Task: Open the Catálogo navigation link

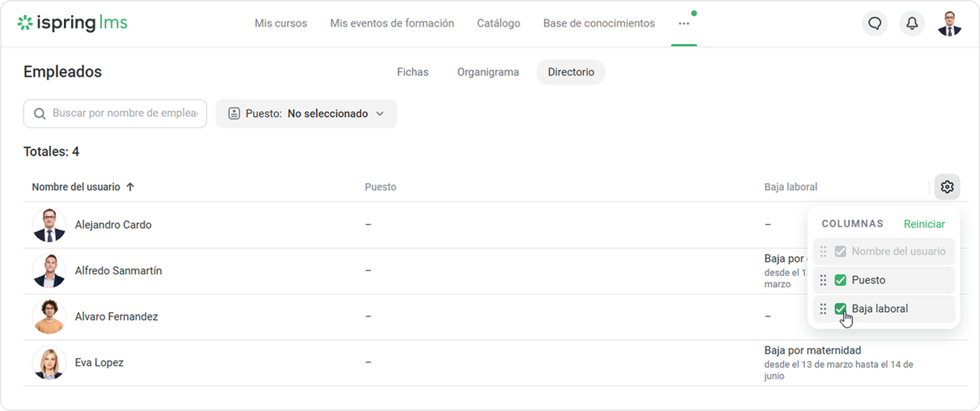Action: pyautogui.click(x=499, y=24)
